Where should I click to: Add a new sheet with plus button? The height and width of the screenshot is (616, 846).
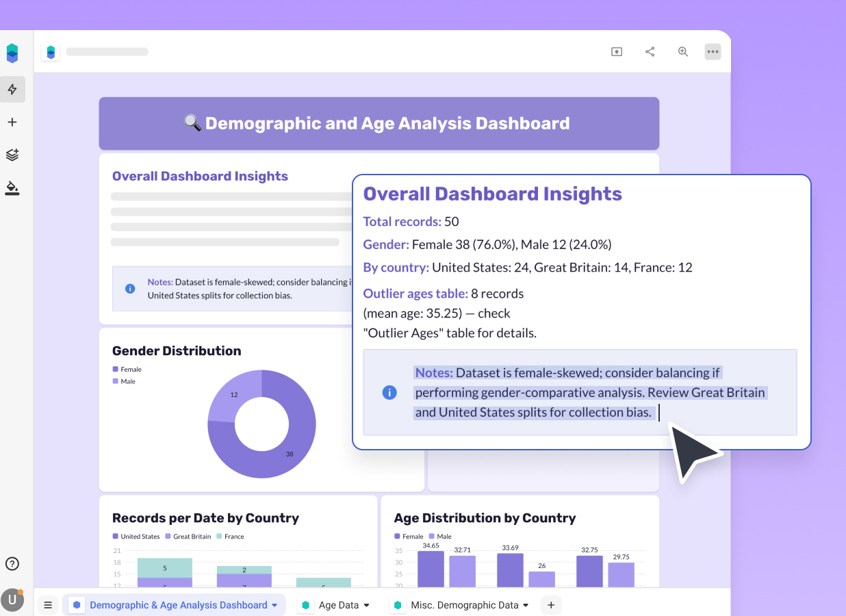[550, 605]
